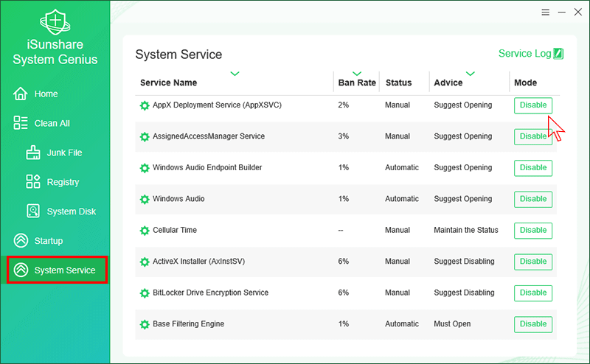The width and height of the screenshot is (590, 364).
Task: Open the hamburger menu icon
Action: click(546, 13)
